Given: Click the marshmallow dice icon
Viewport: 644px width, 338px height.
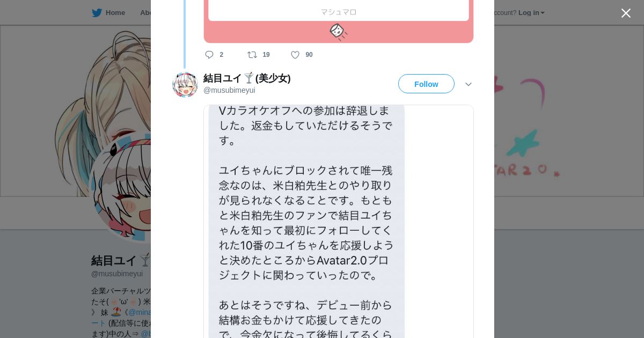Looking at the screenshot, I should [338, 32].
